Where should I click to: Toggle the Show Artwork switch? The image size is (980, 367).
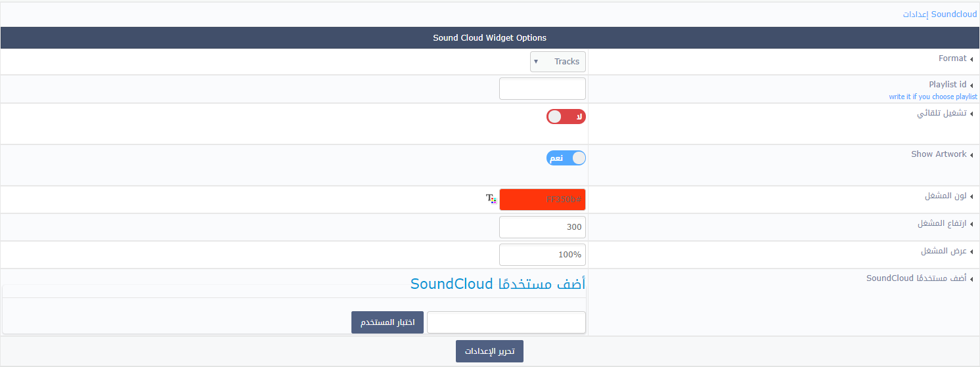(566, 158)
